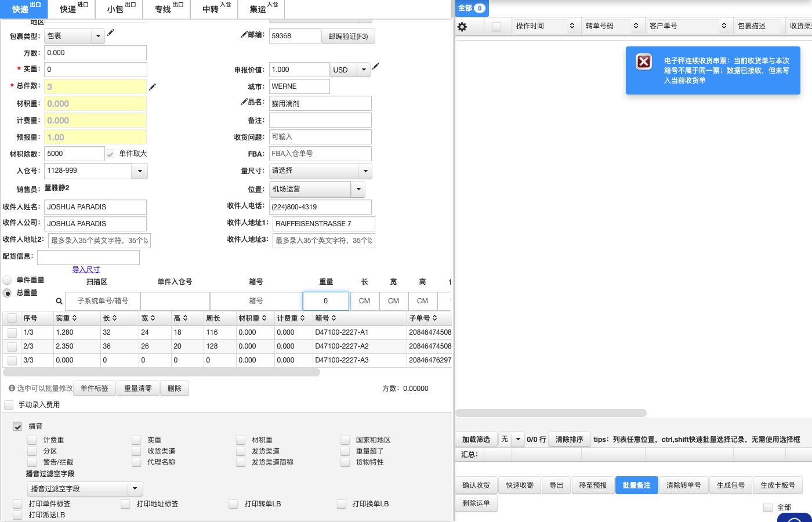
Task: Check 全部 checkbox at bottom right
Action: [x=768, y=507]
